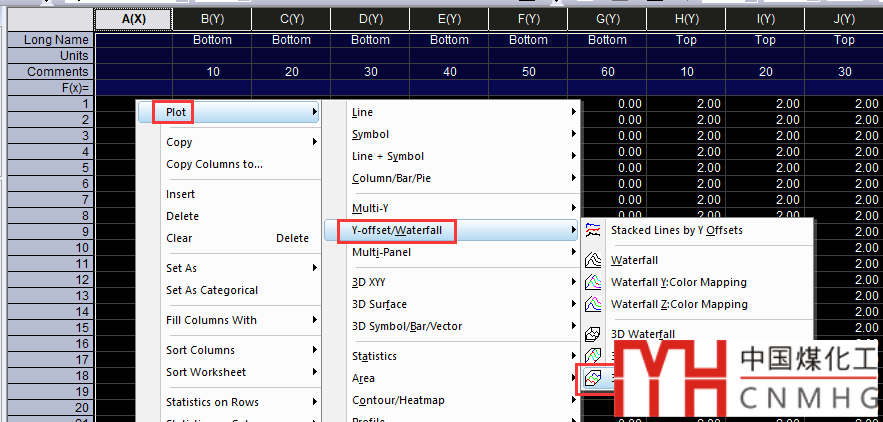Screen dimensions: 883x422
Task: Click comment value 60 under G(Y)
Action: click(x=607, y=72)
